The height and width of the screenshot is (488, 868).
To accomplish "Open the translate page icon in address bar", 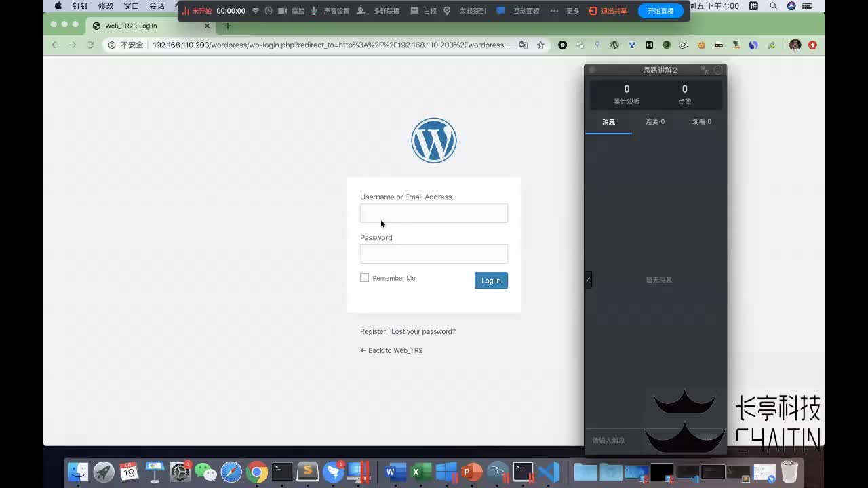I will click(x=524, y=45).
